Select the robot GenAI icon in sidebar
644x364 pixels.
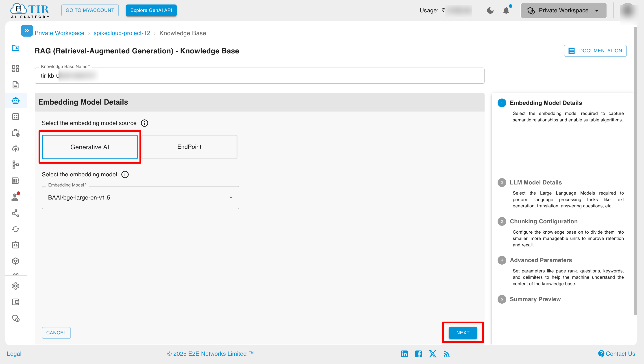click(15, 100)
